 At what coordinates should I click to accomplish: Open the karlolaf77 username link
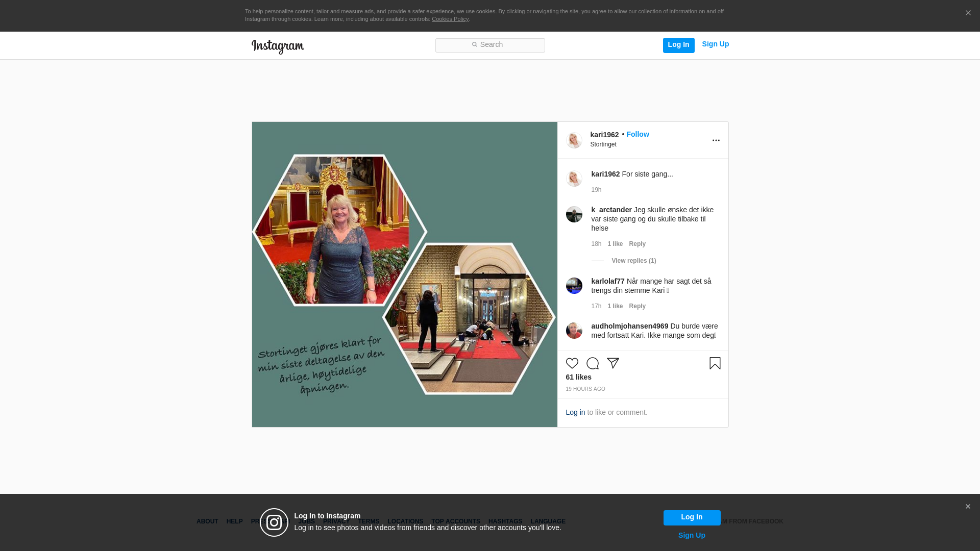pyautogui.click(x=608, y=281)
